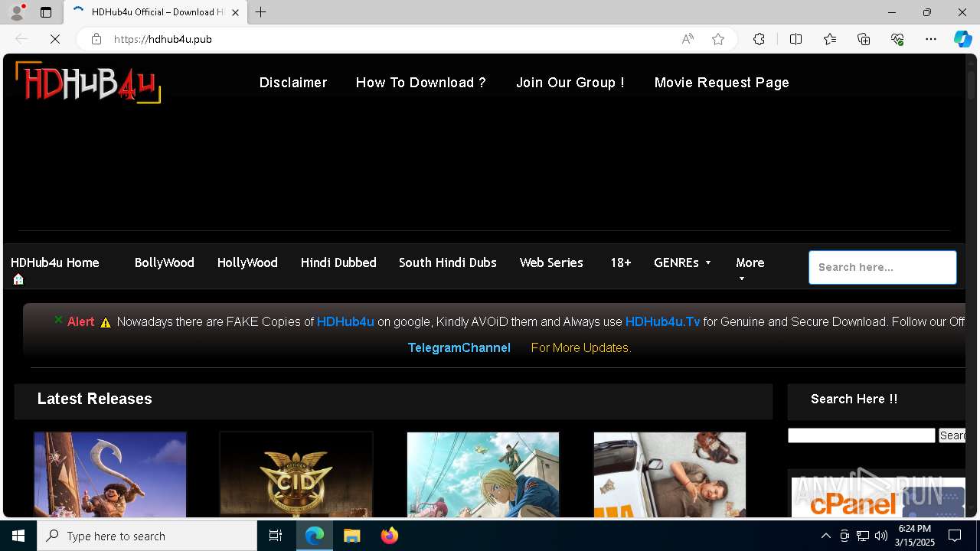
Task: Click the browser profile icon
Action: [17, 12]
